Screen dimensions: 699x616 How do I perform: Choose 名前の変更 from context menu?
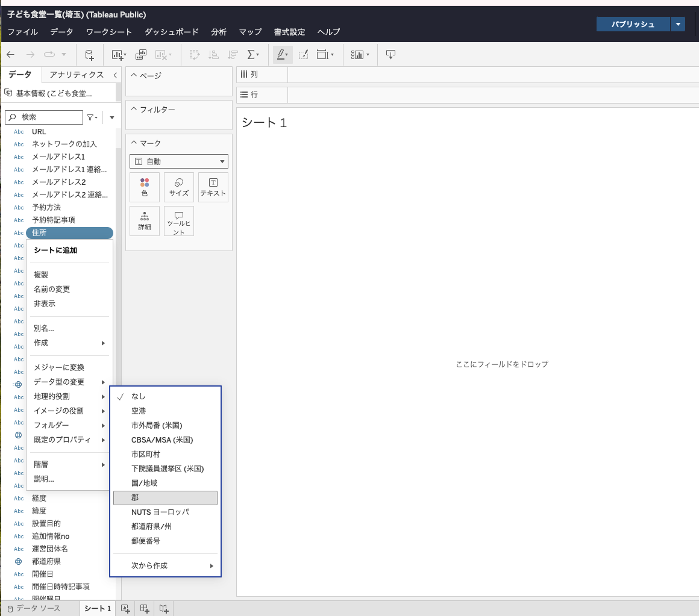[69, 290]
